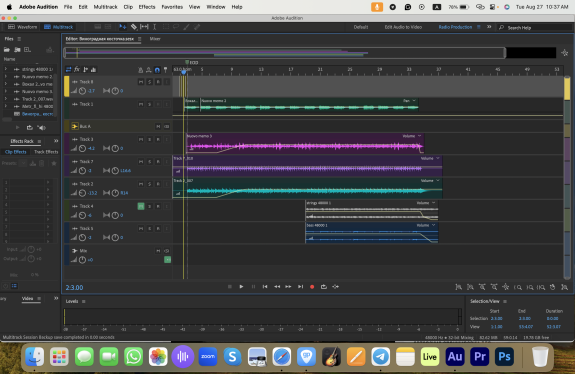This screenshot has width=575, height=374.
Task: Toggle snapping magnet icon above tracks
Action: click(157, 70)
